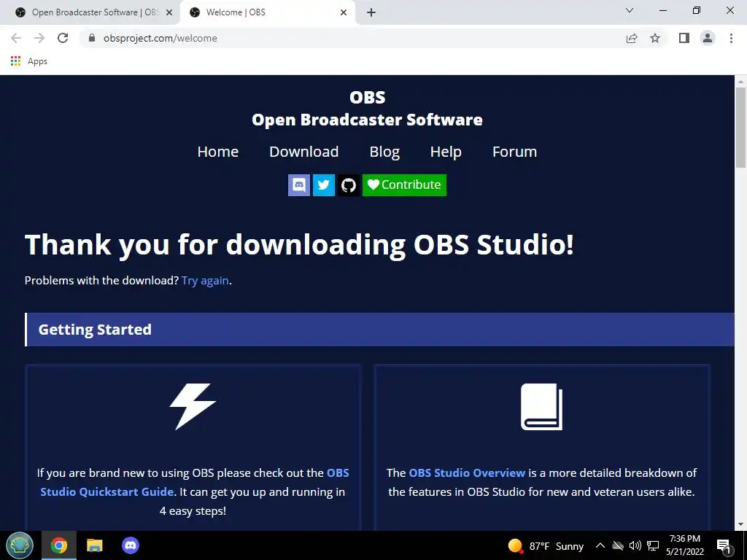
Task: Click the browser back arrow
Action: pos(16,38)
